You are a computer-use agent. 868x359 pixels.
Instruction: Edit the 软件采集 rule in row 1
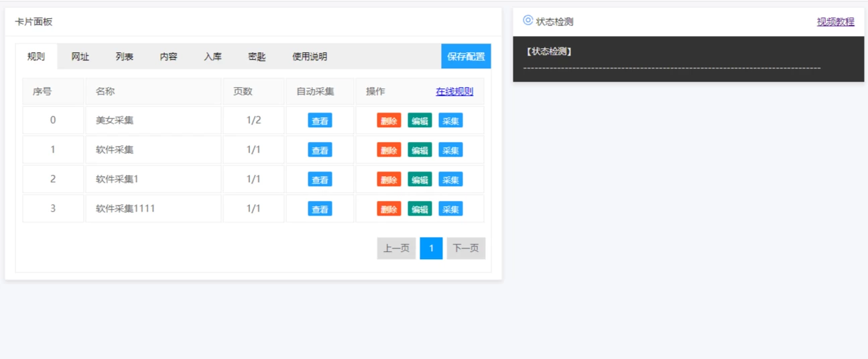tap(420, 150)
